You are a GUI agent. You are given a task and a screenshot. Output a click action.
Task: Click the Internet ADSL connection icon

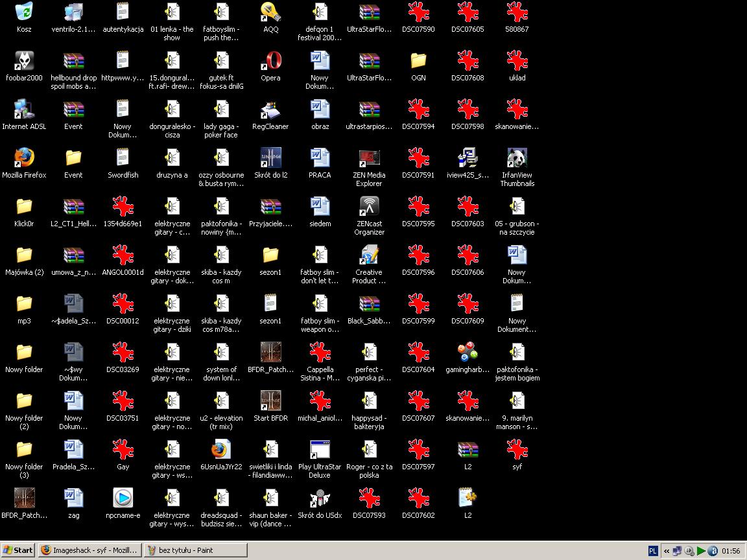[x=24, y=110]
